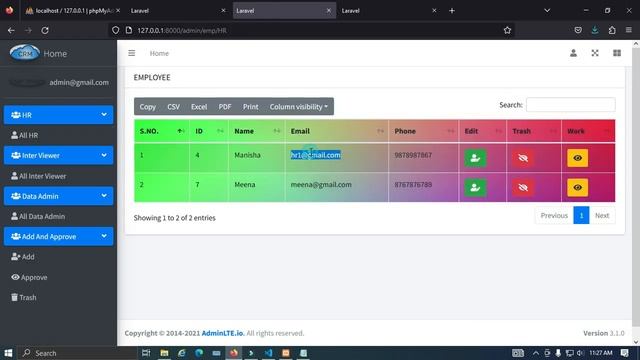Open the user profile icon in top navbar
This screenshot has width=640, height=360.
[573, 53]
